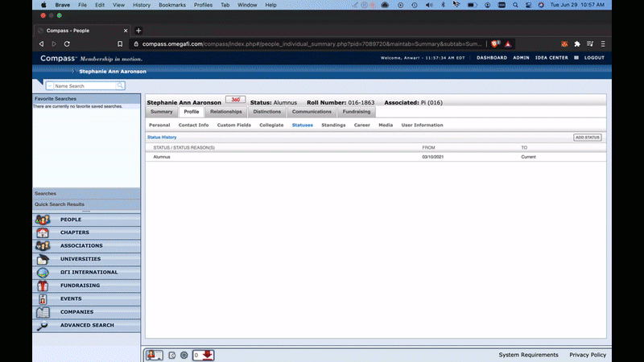Screen dimensions: 644x362
Task: Click the Name Search magnifying glass icon
Action: click(x=120, y=86)
